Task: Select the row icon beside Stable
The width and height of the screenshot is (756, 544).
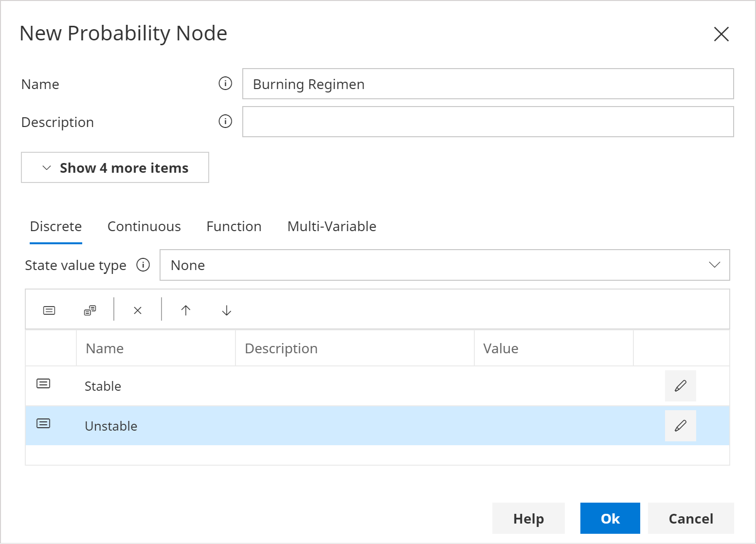Action: [43, 383]
